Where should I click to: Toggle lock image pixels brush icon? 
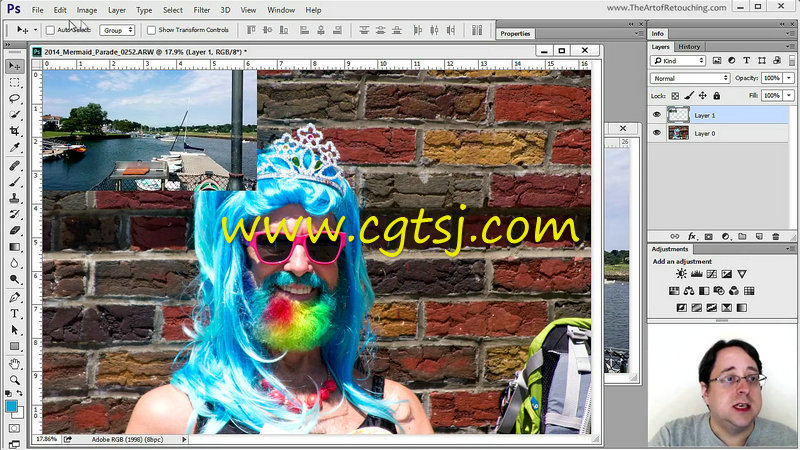[689, 96]
